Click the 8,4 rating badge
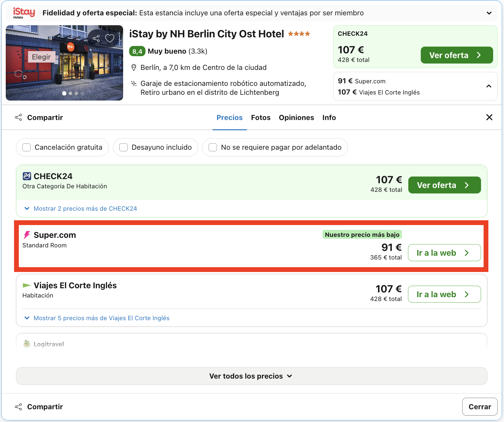This screenshot has height=422, width=504. [x=137, y=51]
